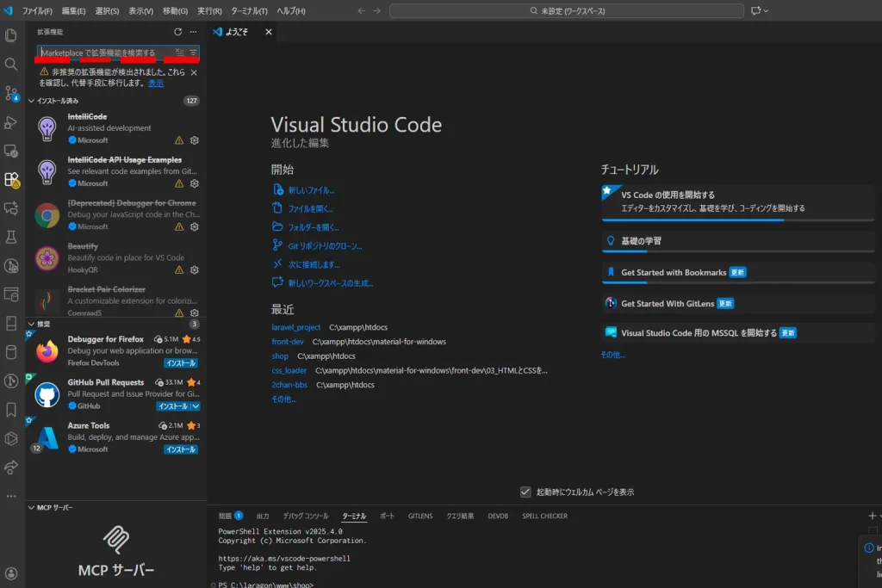
Task: Refresh the extensions list
Action: (x=177, y=32)
